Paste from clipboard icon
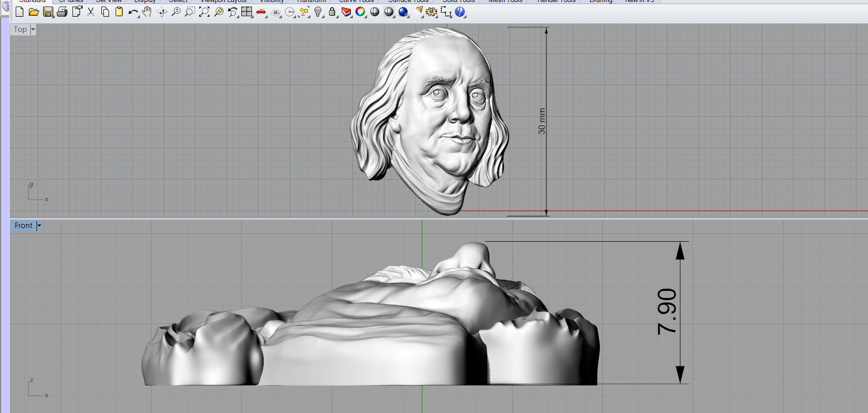 [119, 12]
